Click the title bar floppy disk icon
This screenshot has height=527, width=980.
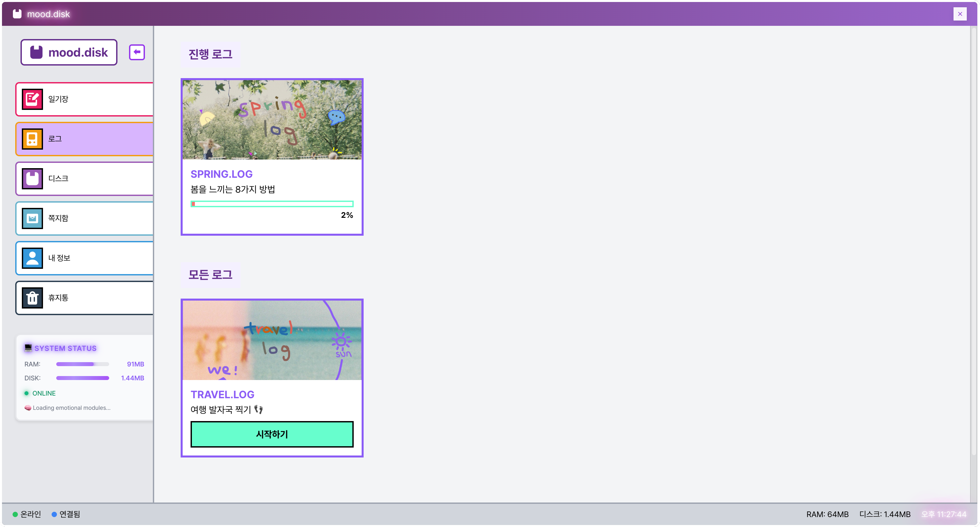pos(17,14)
